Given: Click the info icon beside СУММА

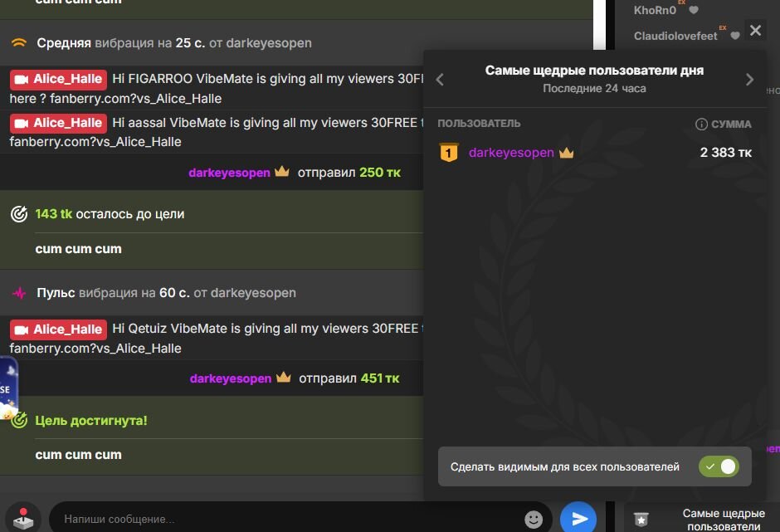Looking at the screenshot, I should coord(701,124).
